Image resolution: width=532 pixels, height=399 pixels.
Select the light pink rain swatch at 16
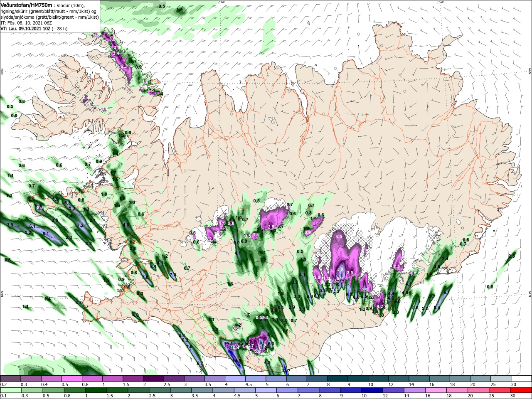point(436,390)
